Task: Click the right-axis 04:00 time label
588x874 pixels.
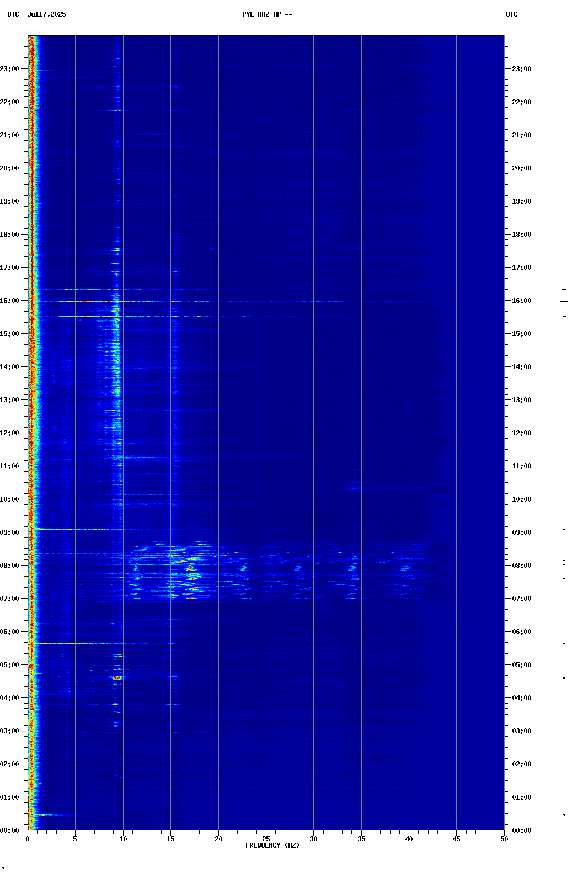Action: point(522,698)
